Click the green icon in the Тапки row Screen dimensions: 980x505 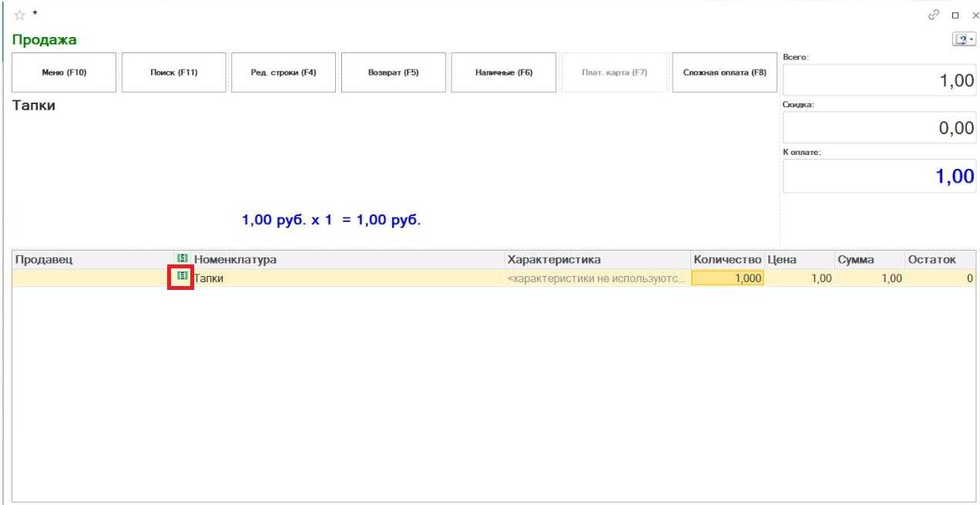tap(182, 276)
